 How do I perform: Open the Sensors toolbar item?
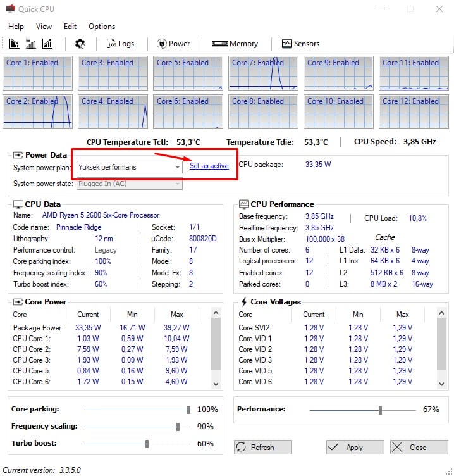point(300,44)
